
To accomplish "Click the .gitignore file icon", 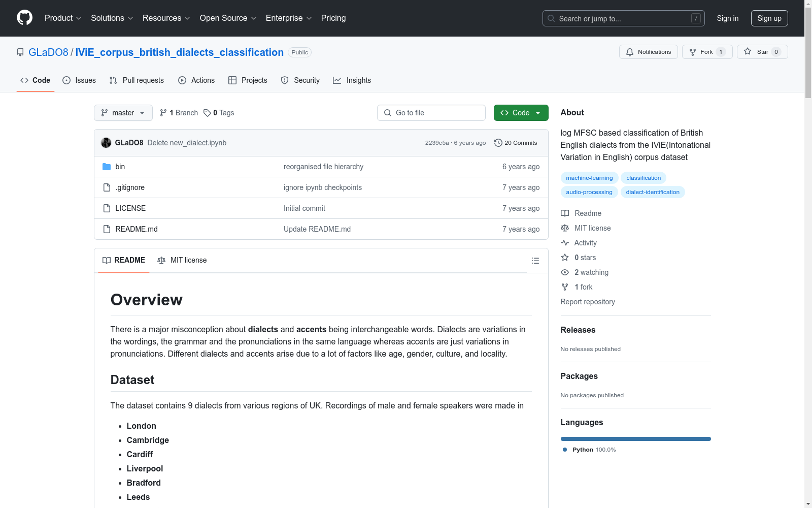I will pyautogui.click(x=107, y=187).
